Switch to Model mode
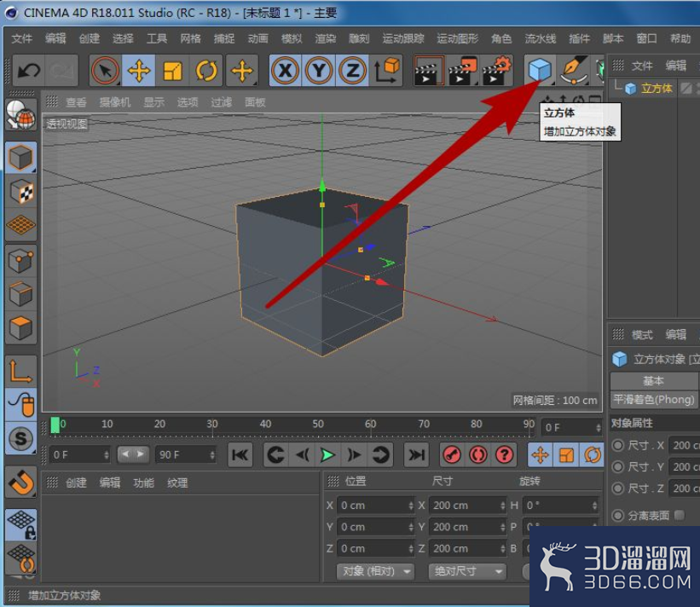Screen dimensions: 700x607 click(20, 158)
